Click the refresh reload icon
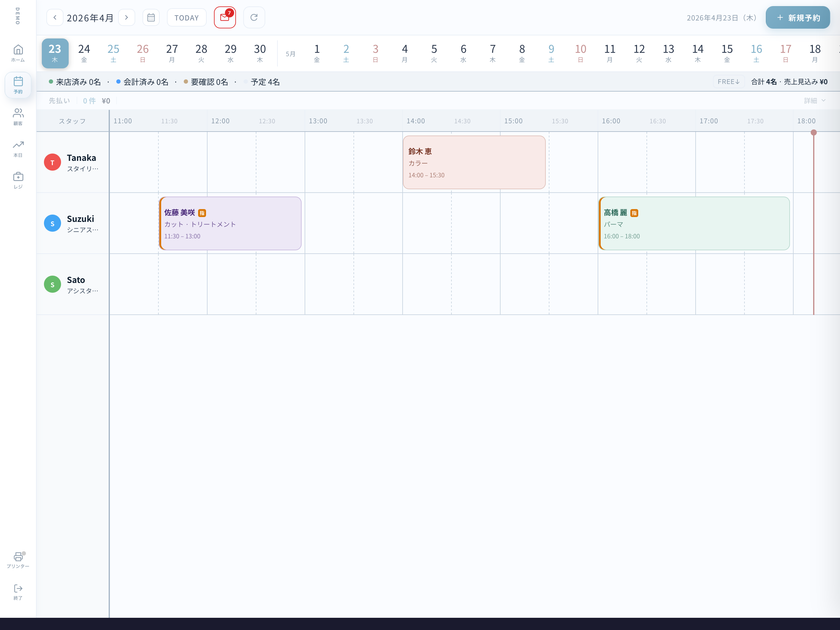The height and width of the screenshot is (630, 840). (254, 17)
